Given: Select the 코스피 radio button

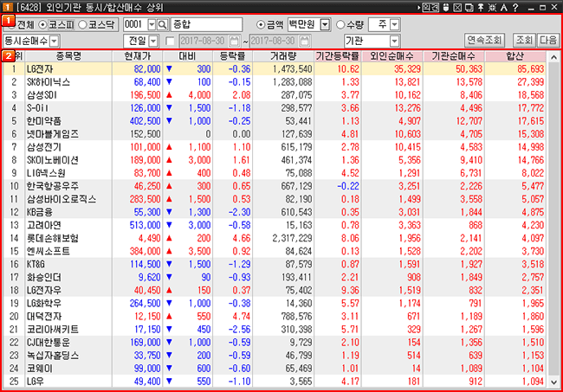Looking at the screenshot, I should coord(42,25).
